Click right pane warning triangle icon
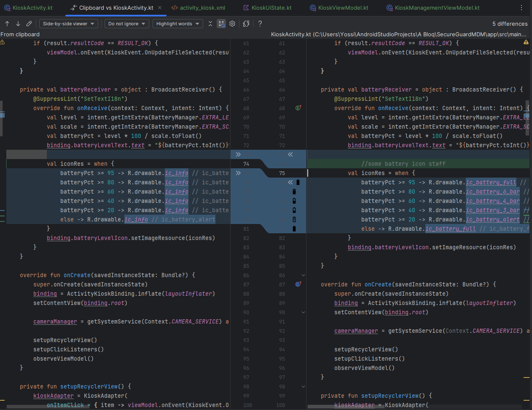This screenshot has height=410, width=532. tap(526, 42)
